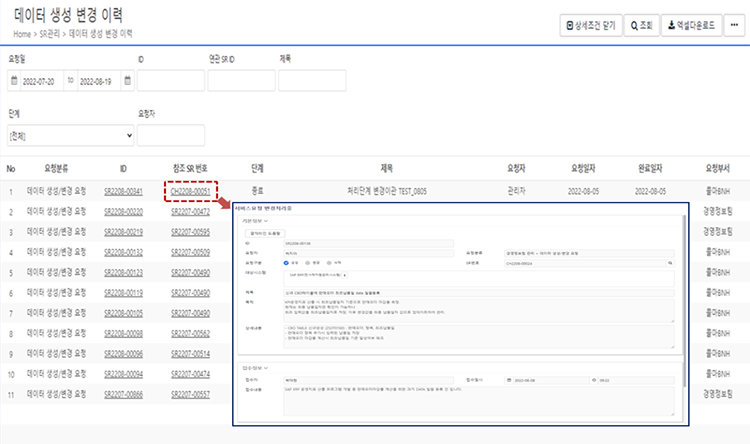The height and width of the screenshot is (444, 750).
Task: Download the list with 엑셀다운로드
Action: tap(691, 27)
